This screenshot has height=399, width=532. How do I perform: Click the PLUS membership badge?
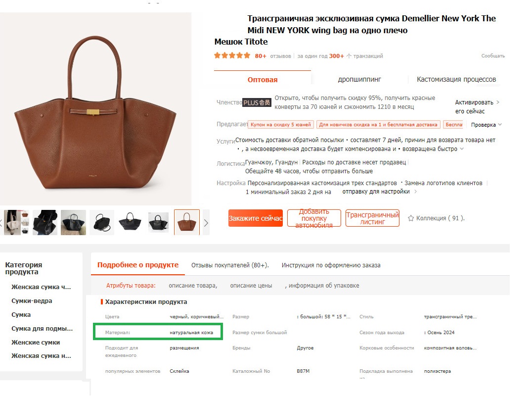257,102
